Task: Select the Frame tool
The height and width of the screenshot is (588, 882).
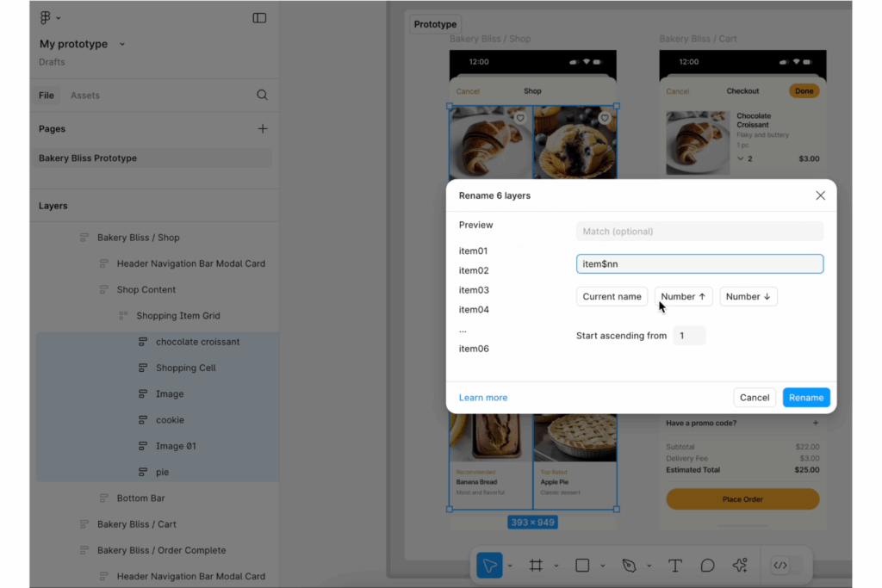Action: (x=537, y=566)
